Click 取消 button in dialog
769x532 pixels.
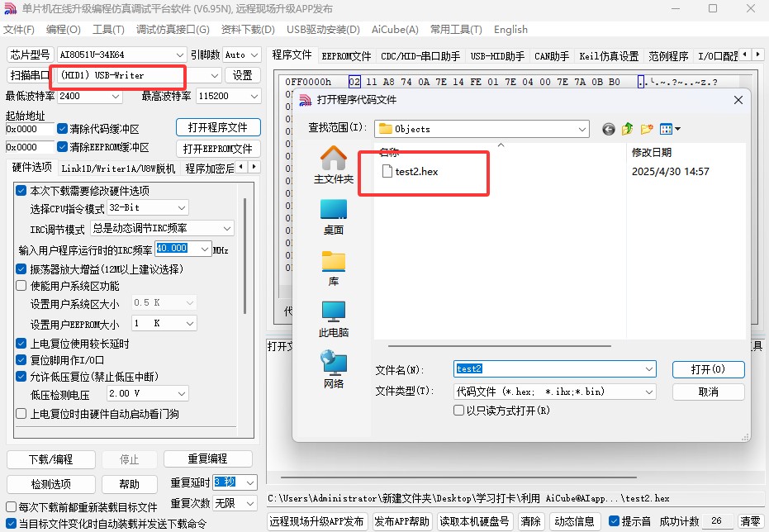click(x=708, y=392)
